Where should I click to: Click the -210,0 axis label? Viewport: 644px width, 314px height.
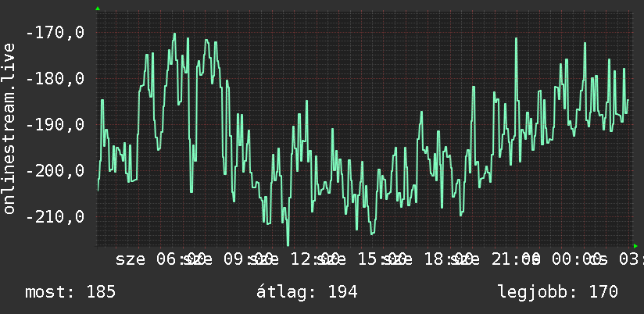55,216
